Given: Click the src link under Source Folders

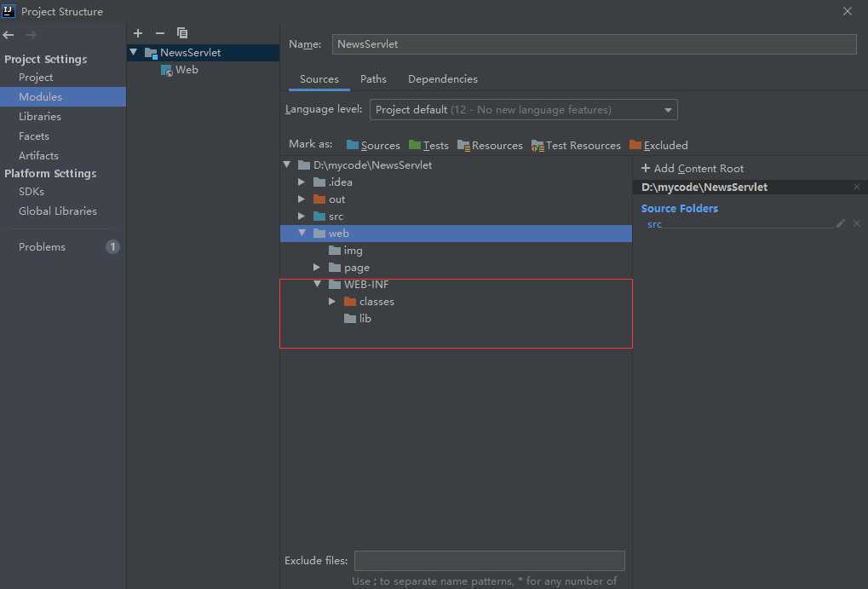Looking at the screenshot, I should pos(654,224).
